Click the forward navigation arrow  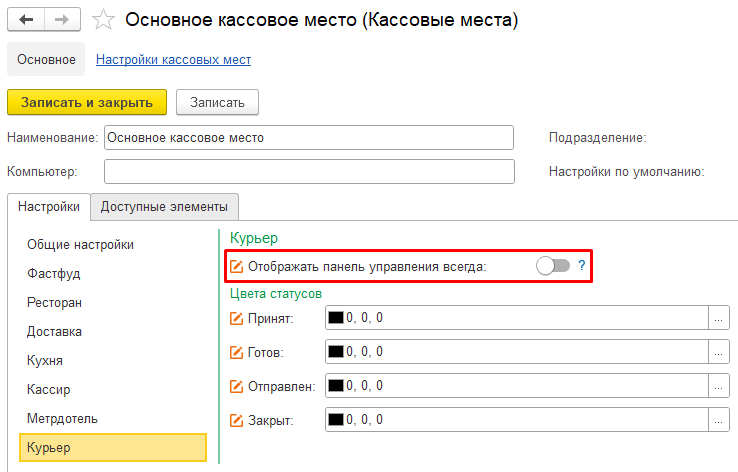click(x=62, y=20)
